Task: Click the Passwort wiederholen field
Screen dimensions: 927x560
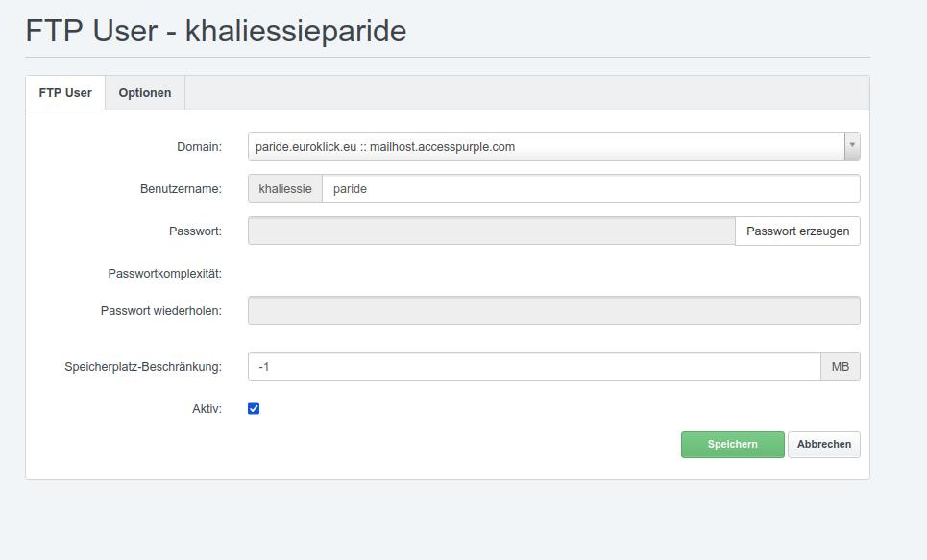Action: tap(554, 310)
